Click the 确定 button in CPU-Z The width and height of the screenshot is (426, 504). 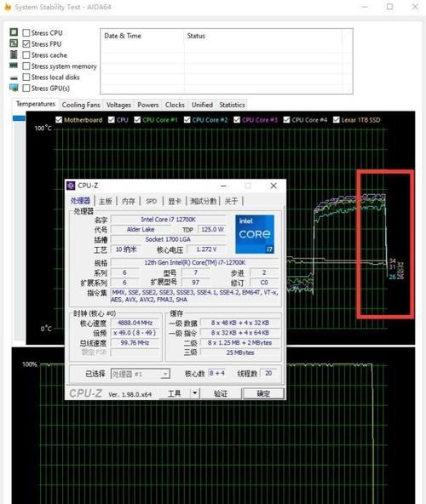[263, 393]
